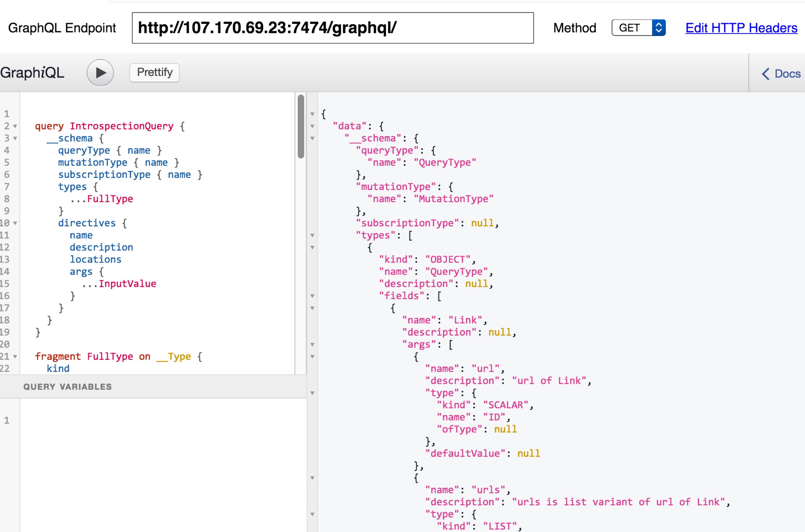This screenshot has height=532, width=805.
Task: Open the Docs panel chevron
Action: click(x=765, y=74)
